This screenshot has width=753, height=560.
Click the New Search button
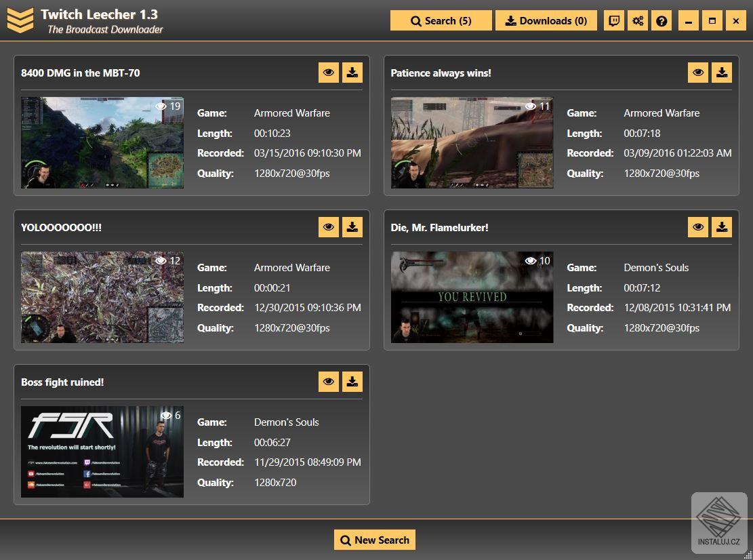[x=375, y=540]
